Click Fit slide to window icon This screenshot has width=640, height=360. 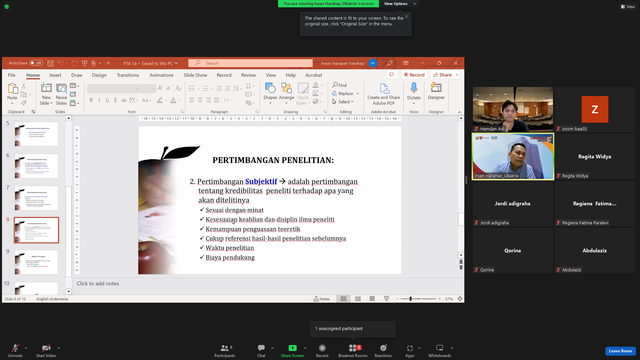click(x=460, y=299)
